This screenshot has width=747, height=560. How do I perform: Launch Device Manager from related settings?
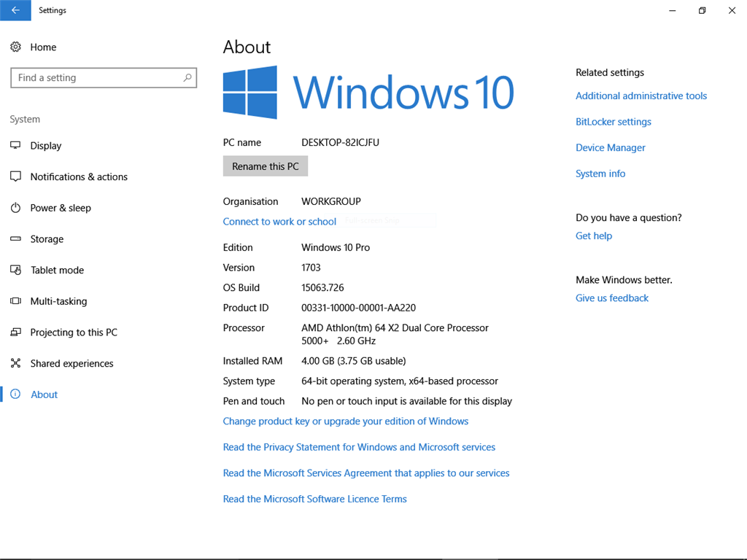click(611, 147)
